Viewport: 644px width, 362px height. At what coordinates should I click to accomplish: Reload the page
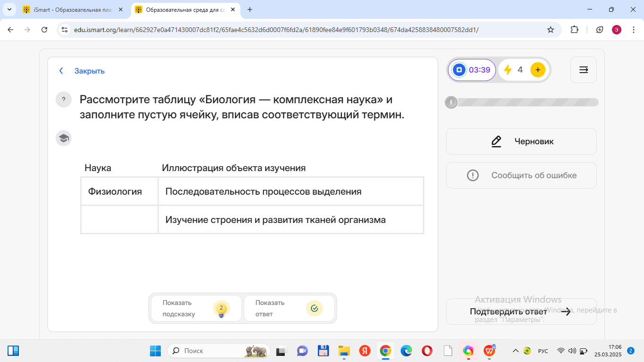coord(44,30)
